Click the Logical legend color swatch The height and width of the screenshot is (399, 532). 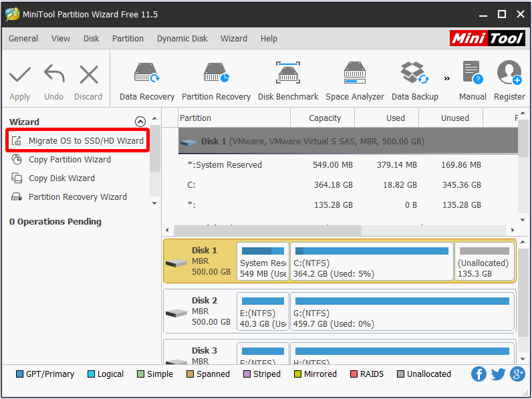pos(91,374)
